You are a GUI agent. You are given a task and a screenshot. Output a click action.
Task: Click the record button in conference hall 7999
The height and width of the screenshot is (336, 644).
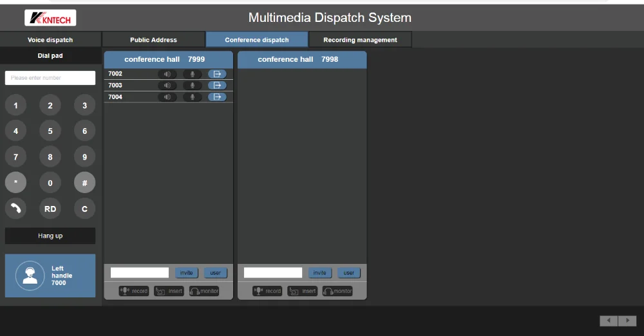click(x=134, y=291)
